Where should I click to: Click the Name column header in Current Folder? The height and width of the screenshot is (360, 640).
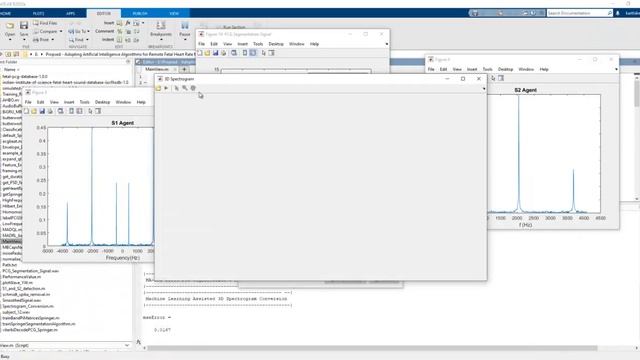[9, 69]
